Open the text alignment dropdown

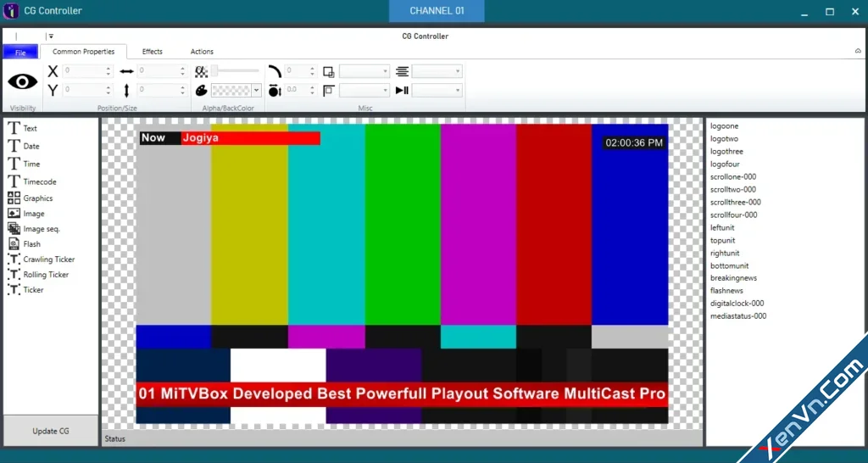click(437, 71)
